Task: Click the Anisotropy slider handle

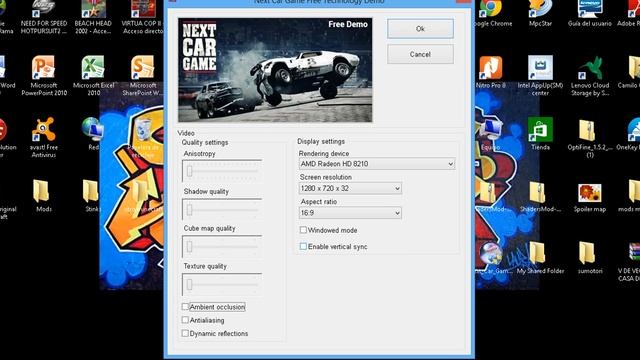Action: click(x=189, y=171)
